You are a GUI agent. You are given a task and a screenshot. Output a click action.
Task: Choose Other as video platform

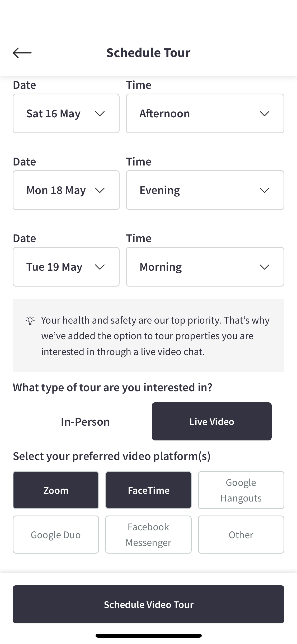pos(241,535)
